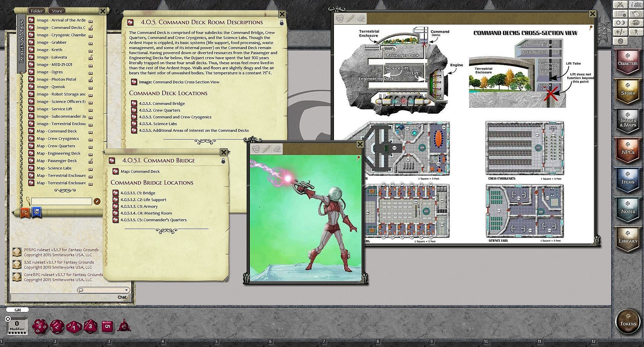Open Image - Photon Pistol list entry

click(56, 79)
